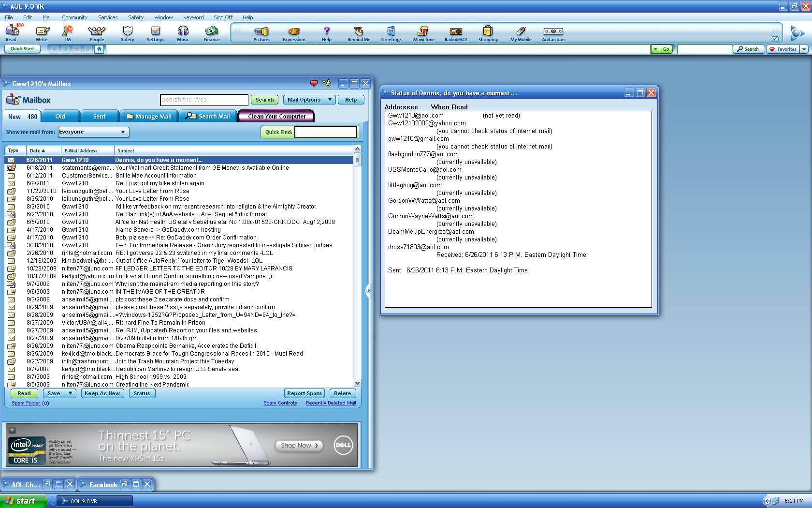Viewport: 812px width, 508px height.
Task: Open the Manage Mail tab
Action: tap(149, 116)
